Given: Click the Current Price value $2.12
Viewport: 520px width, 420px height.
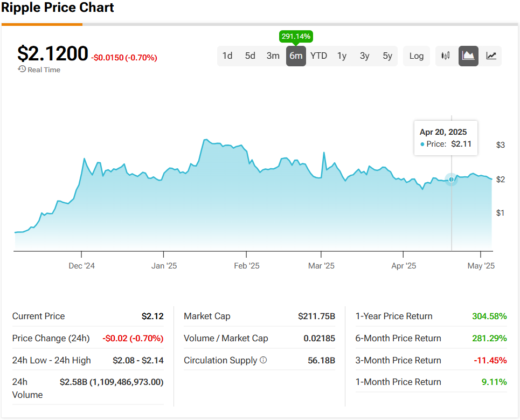Looking at the screenshot, I should tap(152, 316).
